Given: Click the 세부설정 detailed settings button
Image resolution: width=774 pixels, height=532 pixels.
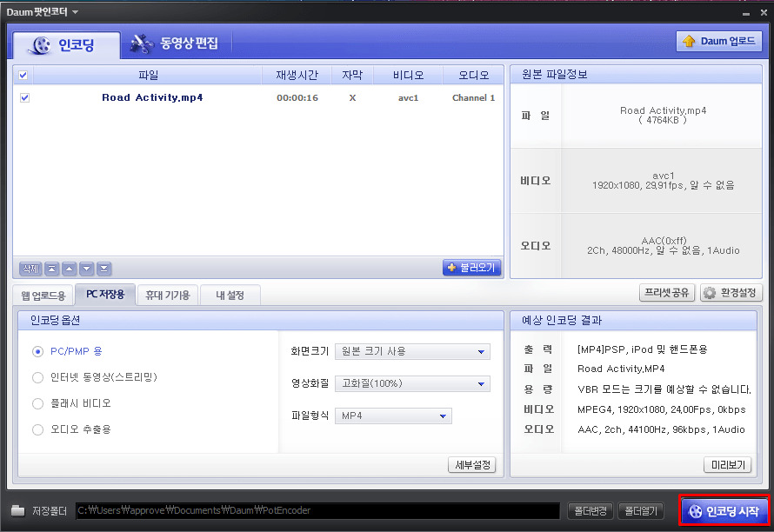Looking at the screenshot, I should (472, 465).
